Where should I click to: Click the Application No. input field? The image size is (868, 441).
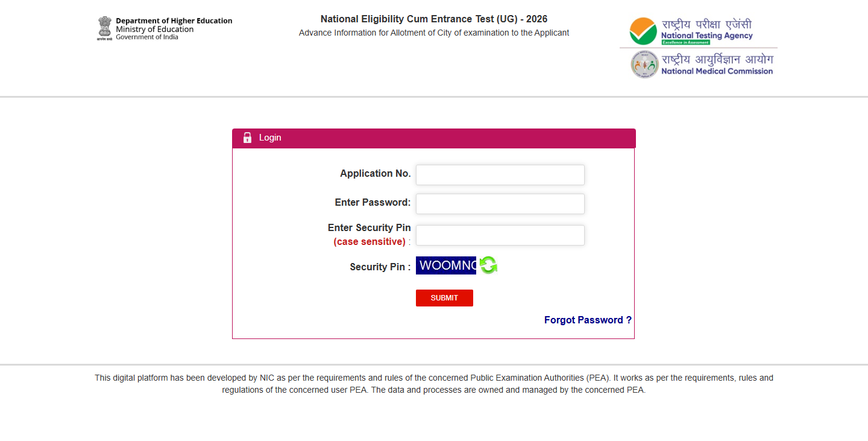point(500,175)
